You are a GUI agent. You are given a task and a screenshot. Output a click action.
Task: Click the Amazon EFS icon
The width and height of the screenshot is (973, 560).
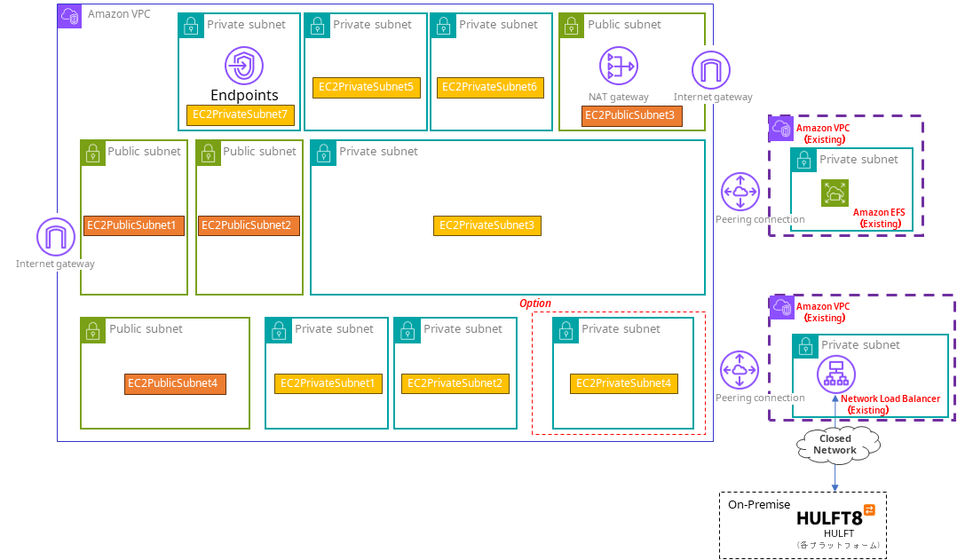(835, 193)
